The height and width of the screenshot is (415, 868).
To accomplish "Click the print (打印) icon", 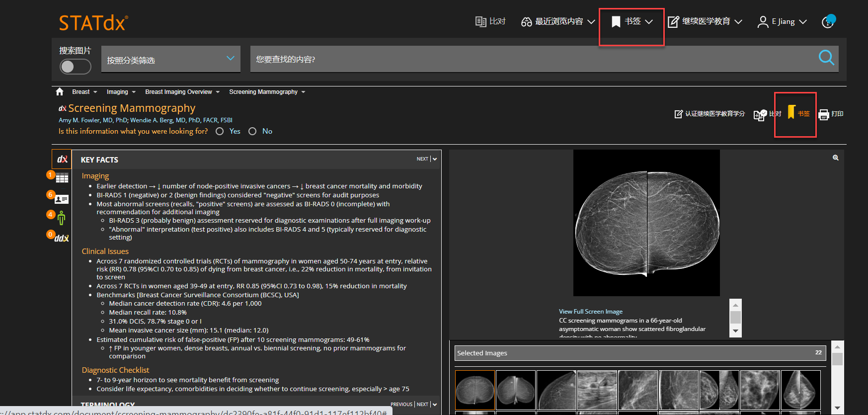I will (x=824, y=114).
